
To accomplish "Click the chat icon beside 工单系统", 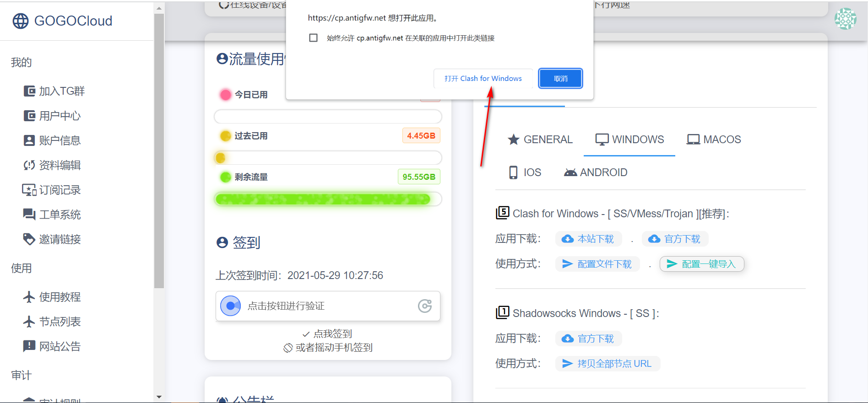I will click(29, 215).
